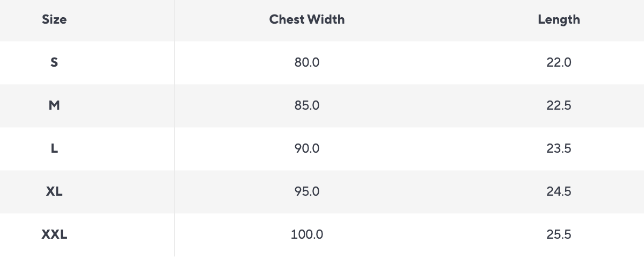
Task: Select the L size label
Action: [54, 148]
